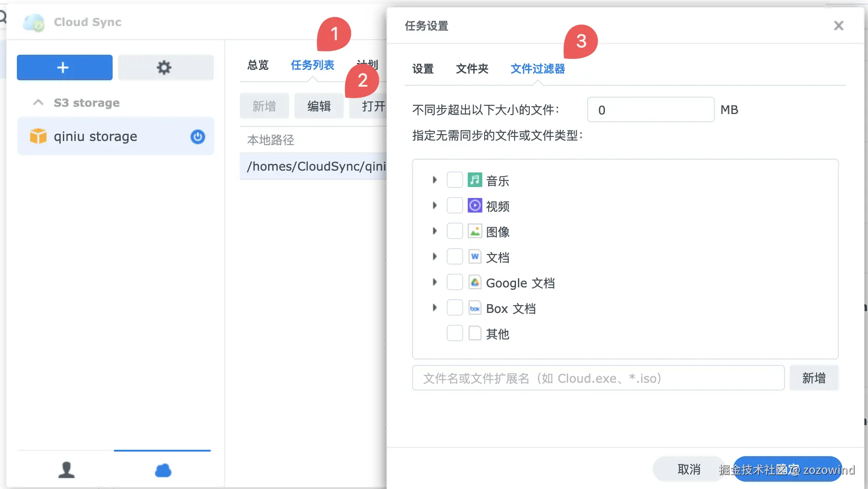This screenshot has height=489, width=868.
Task: Select the qiniu storage bucket icon
Action: [38, 135]
